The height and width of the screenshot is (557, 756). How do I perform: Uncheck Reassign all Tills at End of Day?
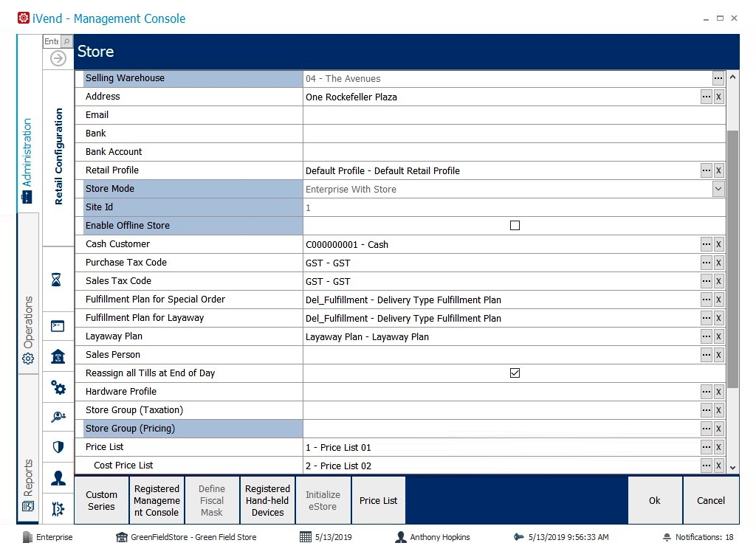(x=515, y=373)
